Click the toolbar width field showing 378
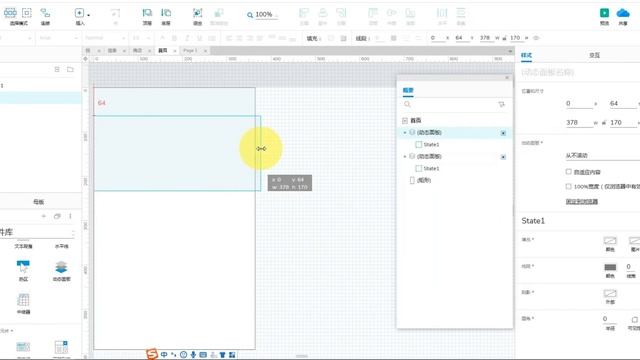640x360 pixels. pyautogui.click(x=486, y=38)
